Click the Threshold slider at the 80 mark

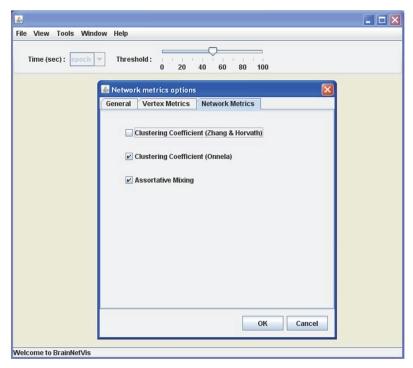[x=243, y=52]
